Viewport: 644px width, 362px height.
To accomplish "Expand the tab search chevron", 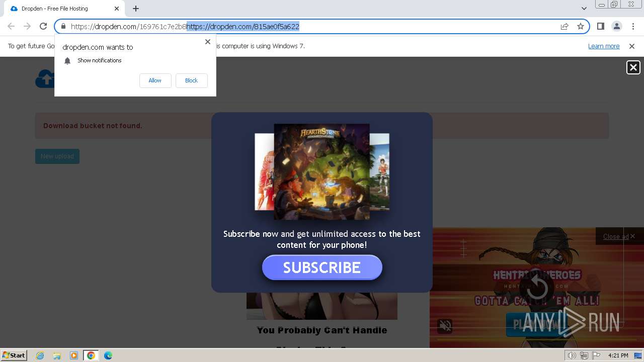I will [x=584, y=9].
